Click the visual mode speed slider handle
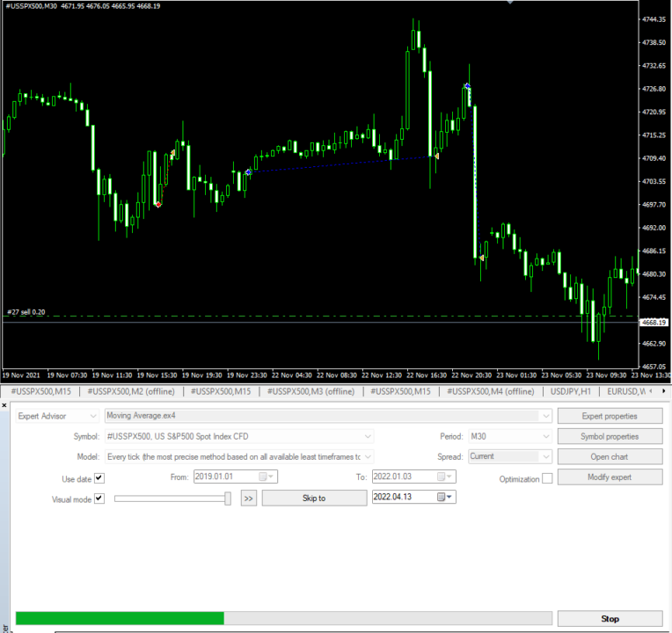The image size is (672, 633). pos(228,498)
